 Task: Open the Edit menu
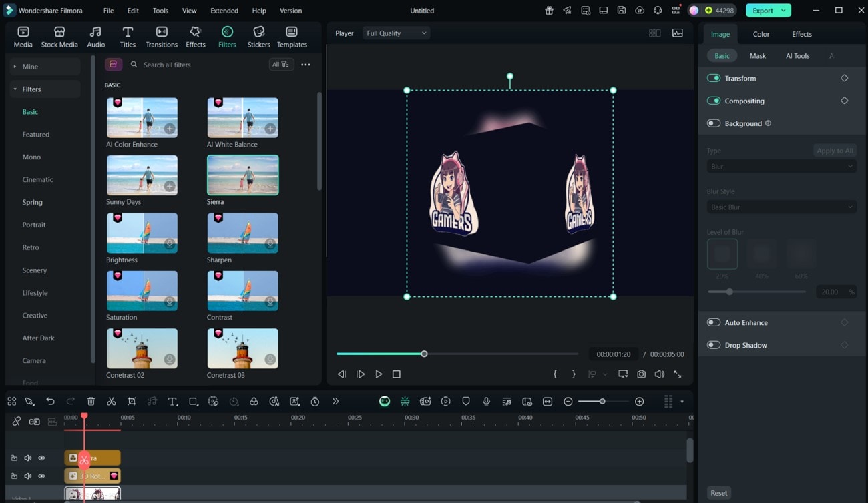coord(133,11)
